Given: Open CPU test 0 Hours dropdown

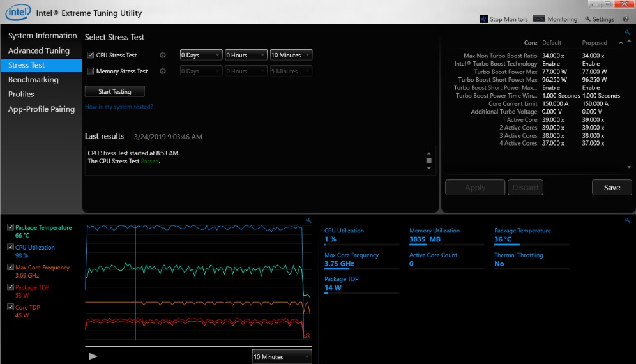Looking at the screenshot, I should (x=246, y=55).
